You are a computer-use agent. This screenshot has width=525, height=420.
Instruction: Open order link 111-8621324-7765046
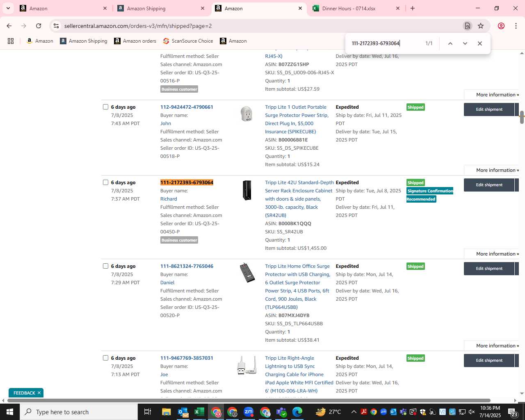point(187,266)
